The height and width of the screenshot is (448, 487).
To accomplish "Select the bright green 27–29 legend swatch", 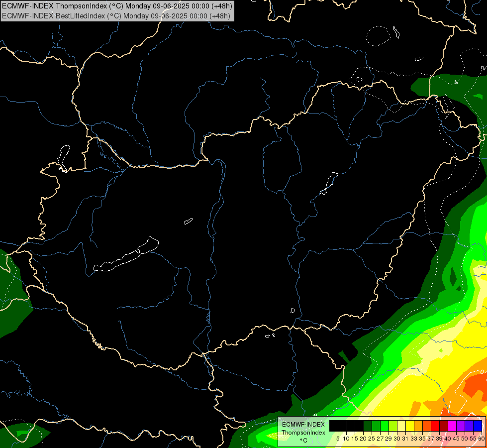I will click(384, 426).
